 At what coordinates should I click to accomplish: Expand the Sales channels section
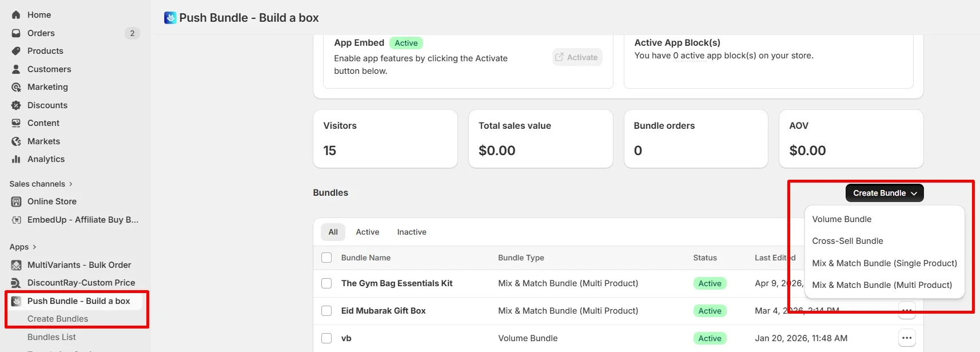(x=41, y=184)
